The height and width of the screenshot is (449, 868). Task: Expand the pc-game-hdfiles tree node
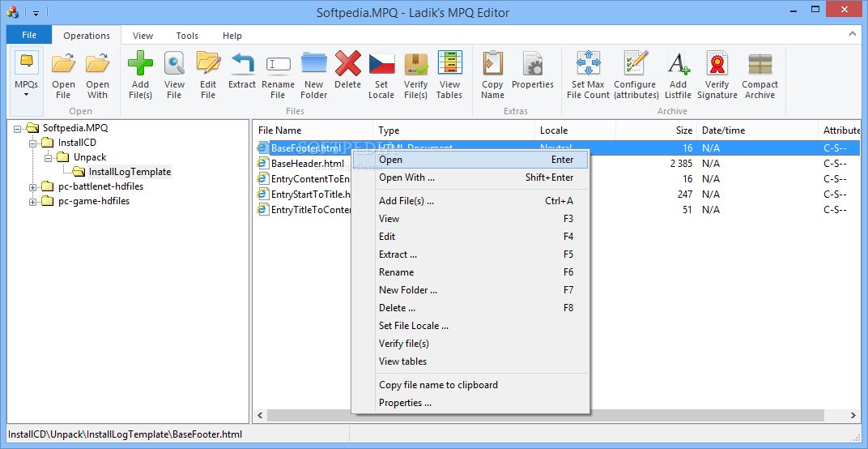(x=32, y=202)
